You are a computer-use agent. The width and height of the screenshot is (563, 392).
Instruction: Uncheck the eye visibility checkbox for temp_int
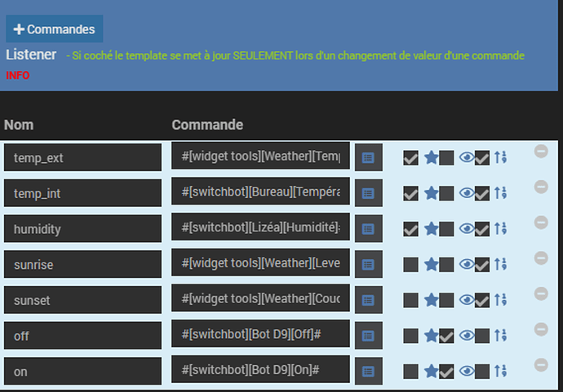click(482, 193)
